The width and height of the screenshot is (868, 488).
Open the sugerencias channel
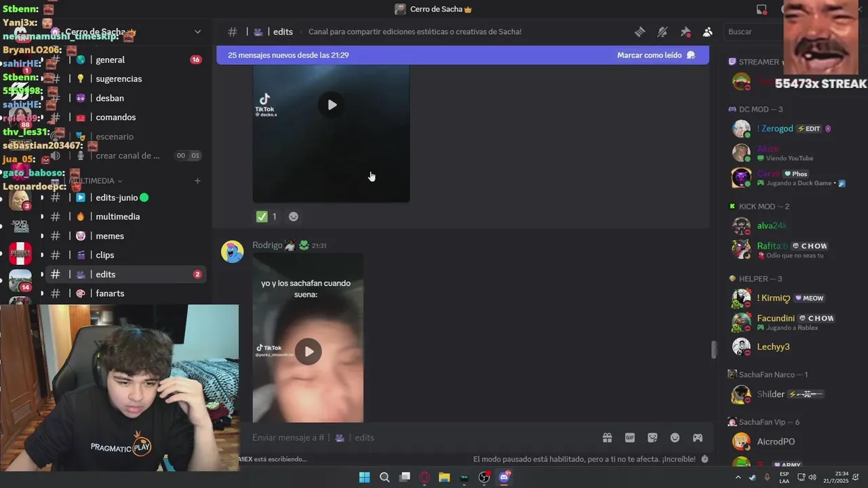[125, 79]
